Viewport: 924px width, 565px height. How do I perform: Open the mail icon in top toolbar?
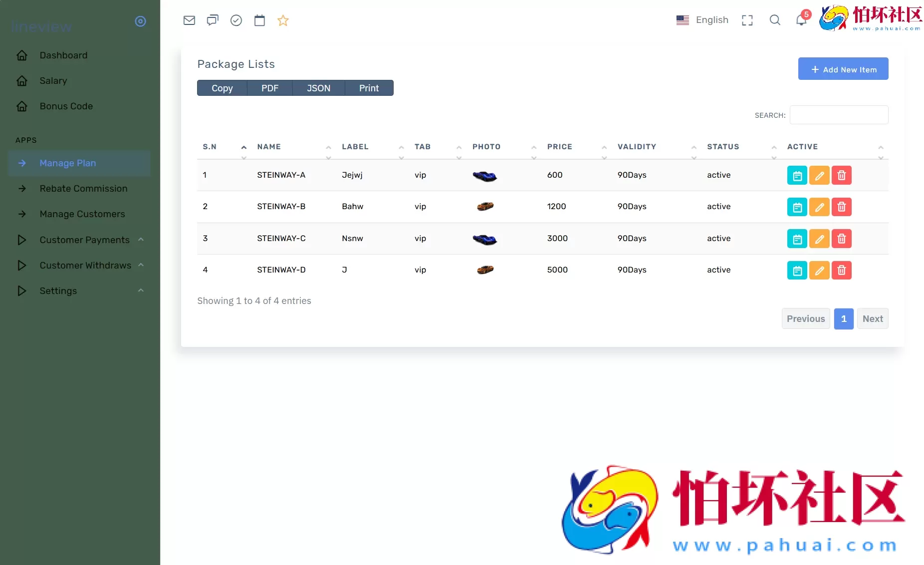(x=189, y=20)
